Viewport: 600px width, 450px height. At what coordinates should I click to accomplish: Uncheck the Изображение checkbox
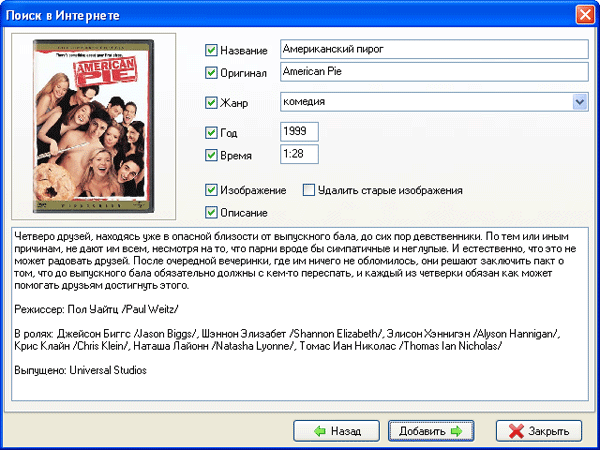point(211,190)
